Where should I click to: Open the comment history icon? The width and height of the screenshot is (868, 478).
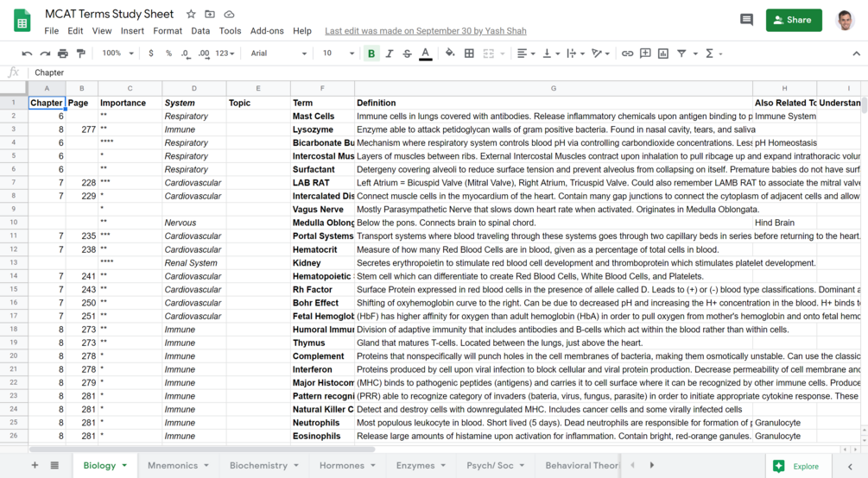point(747,20)
